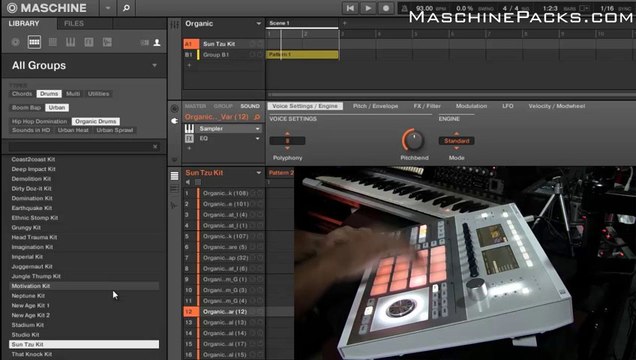Click the factory content icon beside user icon

145,42
